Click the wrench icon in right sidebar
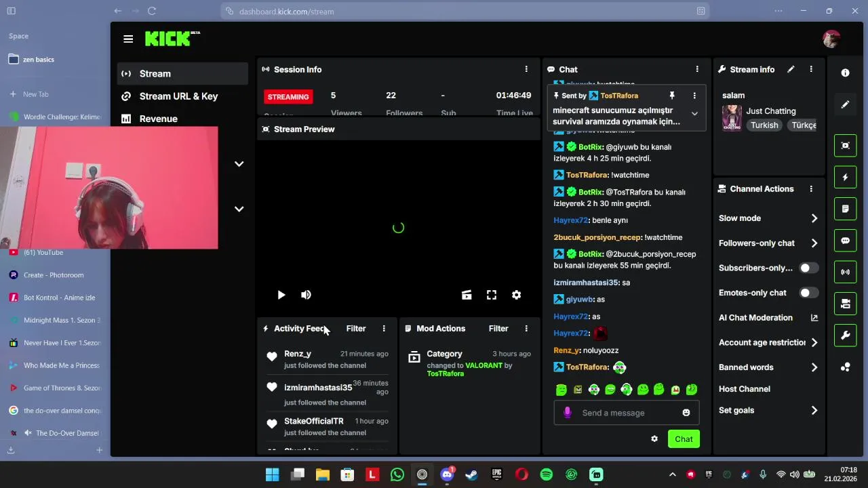This screenshot has width=868, height=488. coord(845,335)
